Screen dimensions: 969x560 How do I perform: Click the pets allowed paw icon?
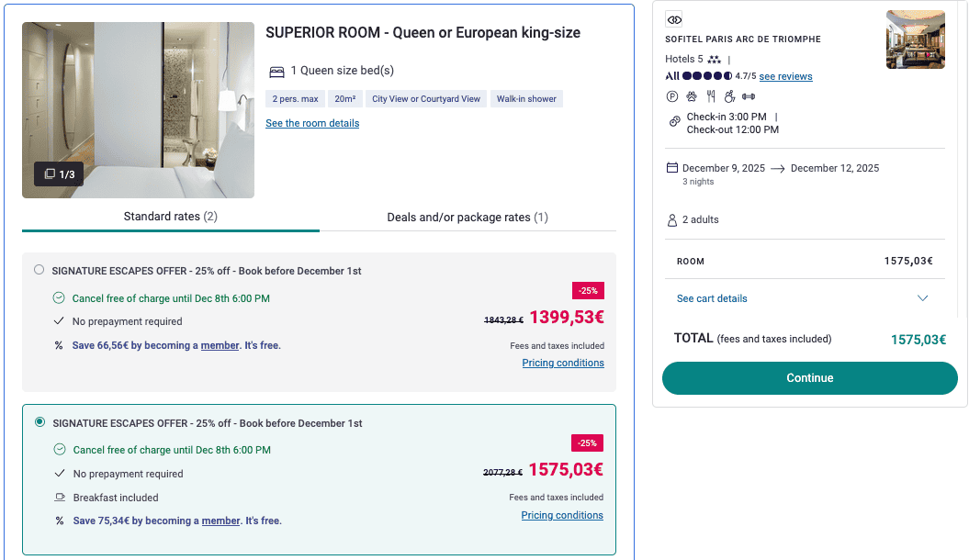coord(692,95)
